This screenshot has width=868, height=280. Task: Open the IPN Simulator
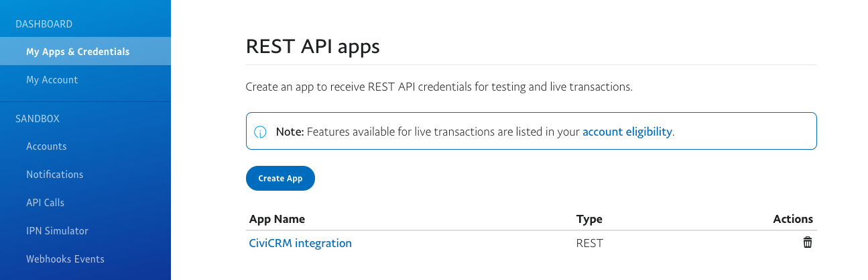pos(57,231)
